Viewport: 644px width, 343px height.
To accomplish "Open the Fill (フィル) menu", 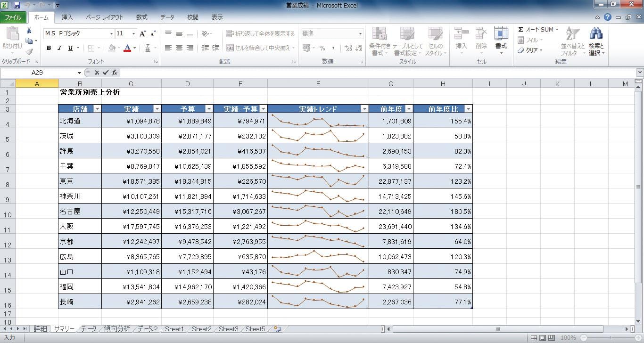I will [x=530, y=40].
